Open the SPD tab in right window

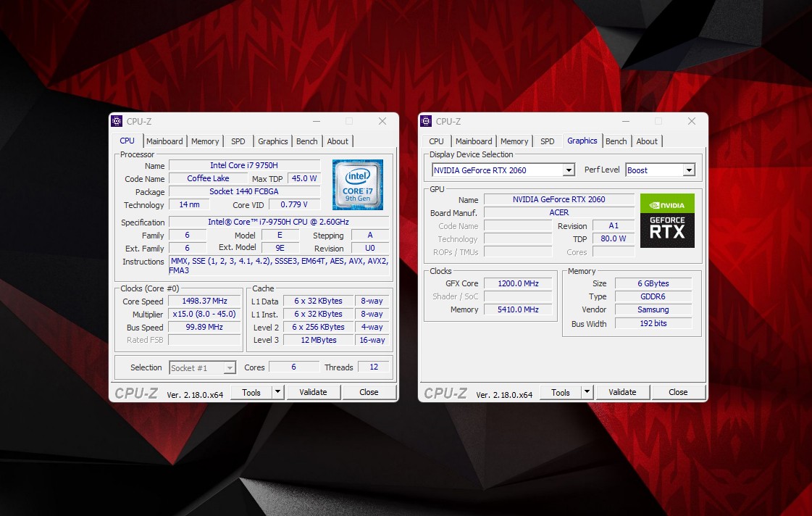pyautogui.click(x=548, y=141)
